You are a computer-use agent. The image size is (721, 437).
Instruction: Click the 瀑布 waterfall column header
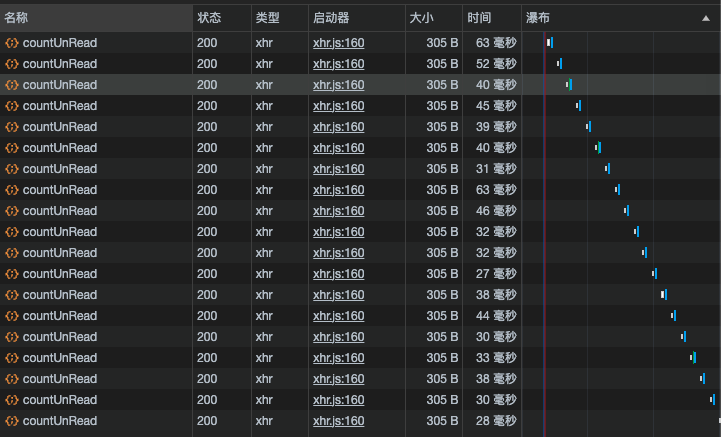[621, 18]
